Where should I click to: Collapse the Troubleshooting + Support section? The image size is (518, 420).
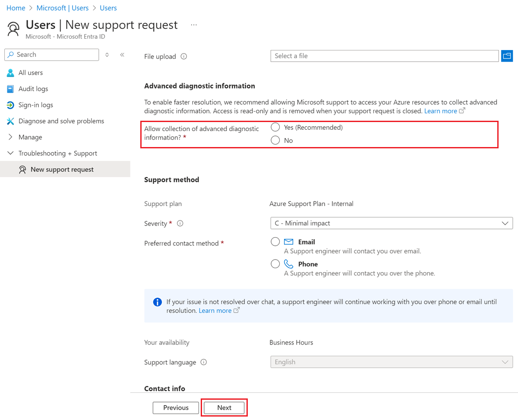(10, 153)
